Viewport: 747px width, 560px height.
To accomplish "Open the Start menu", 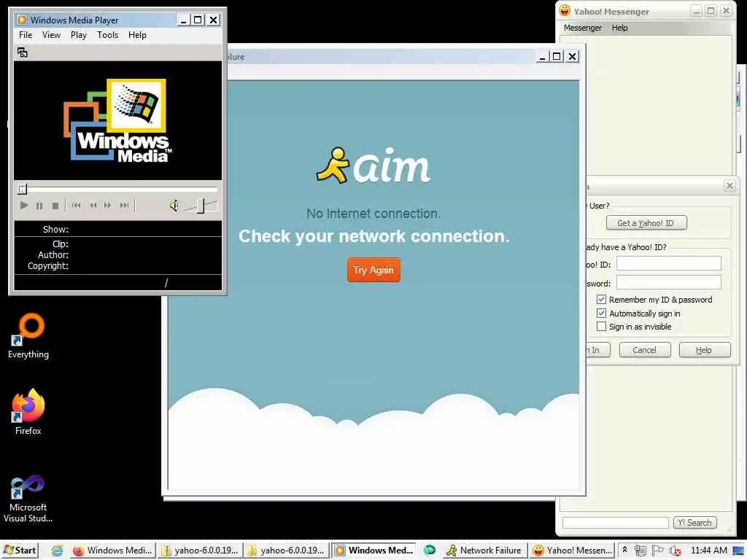I will (19, 551).
